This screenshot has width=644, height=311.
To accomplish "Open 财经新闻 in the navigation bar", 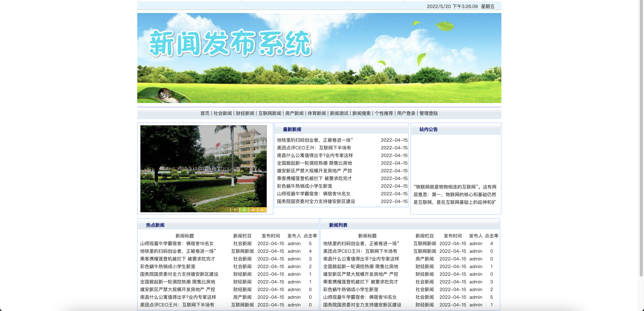I will tap(245, 113).
